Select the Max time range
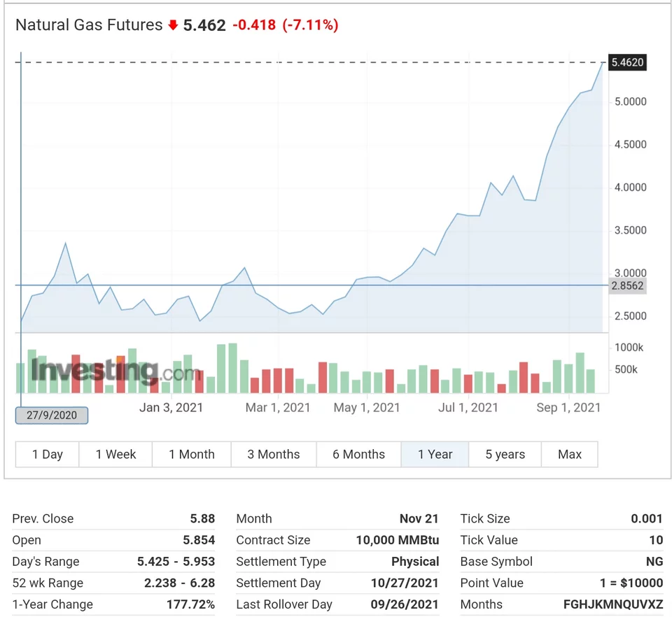 (569, 454)
